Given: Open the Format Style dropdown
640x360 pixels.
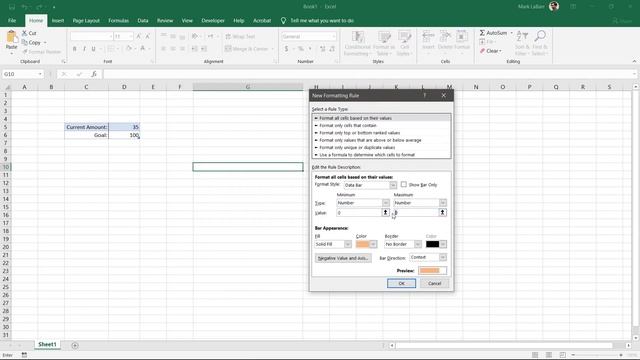Looking at the screenshot, I should (x=393, y=185).
